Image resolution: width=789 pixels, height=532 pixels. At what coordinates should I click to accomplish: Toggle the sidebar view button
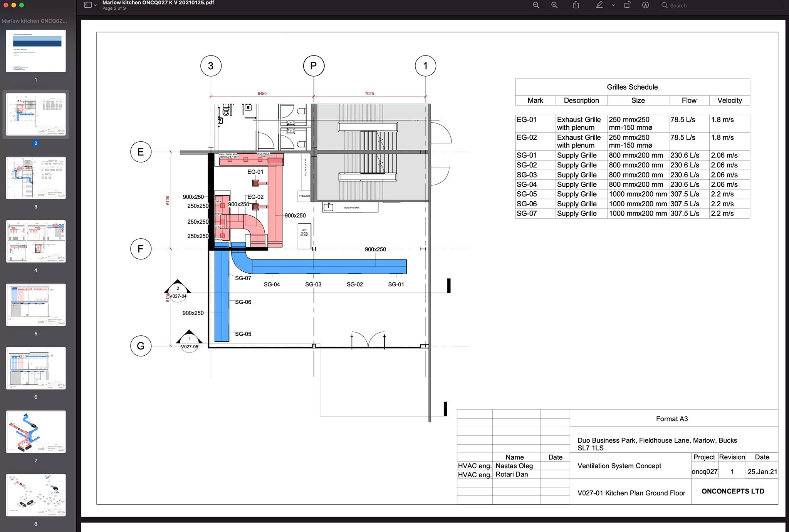click(88, 5)
